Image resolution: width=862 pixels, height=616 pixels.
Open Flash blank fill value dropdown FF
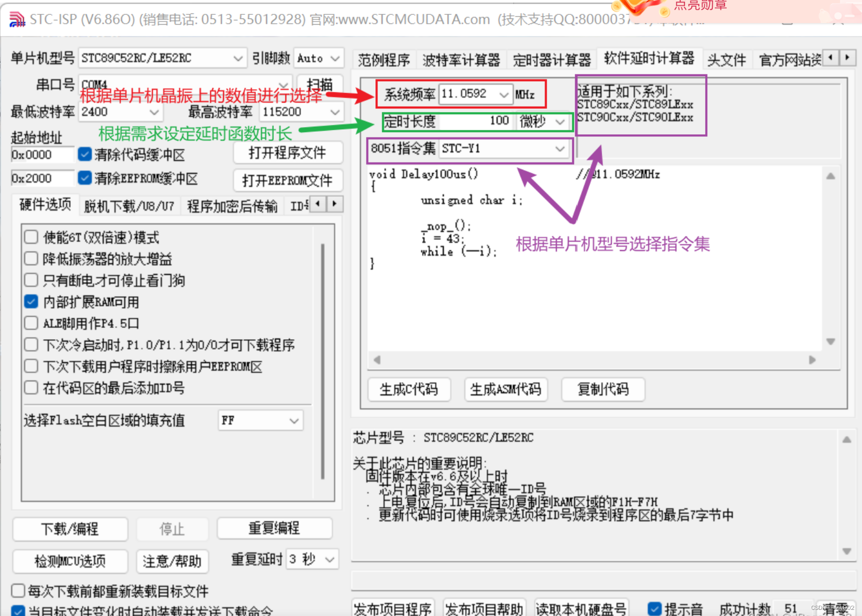[x=260, y=421]
